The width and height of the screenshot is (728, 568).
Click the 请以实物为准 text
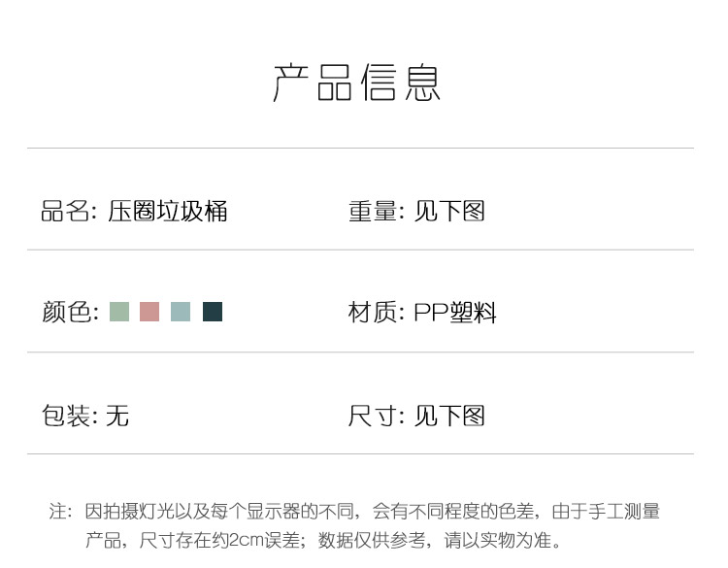click(x=498, y=540)
